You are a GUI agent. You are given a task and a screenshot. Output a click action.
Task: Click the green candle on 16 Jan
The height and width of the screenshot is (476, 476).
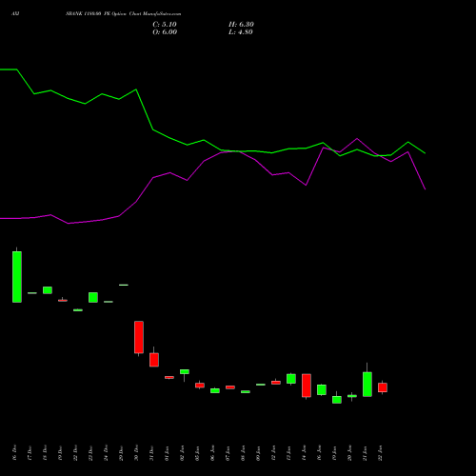click(x=322, y=389)
